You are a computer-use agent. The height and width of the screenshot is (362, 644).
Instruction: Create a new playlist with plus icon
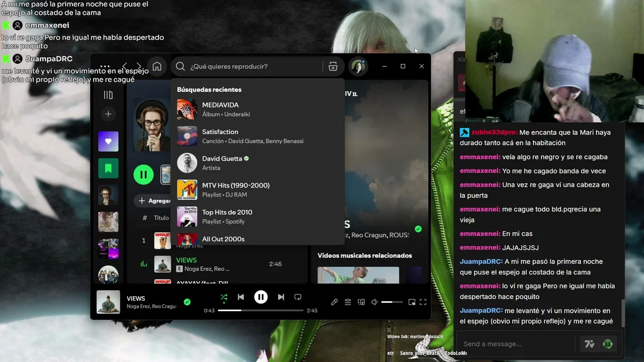click(108, 114)
